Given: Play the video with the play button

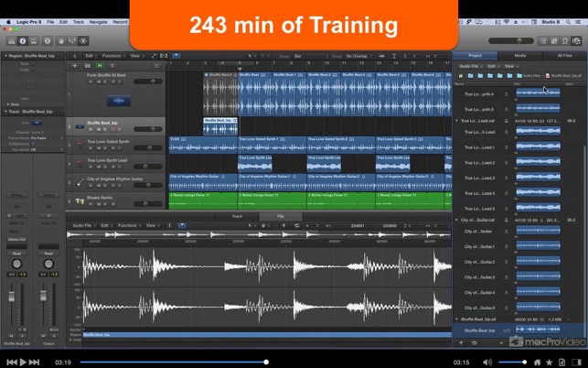Looking at the screenshot, I should click(x=23, y=363).
